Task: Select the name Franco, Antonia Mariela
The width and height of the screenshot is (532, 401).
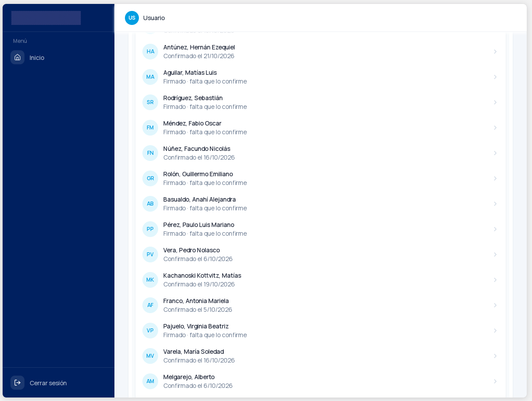Action: pyautogui.click(x=196, y=301)
